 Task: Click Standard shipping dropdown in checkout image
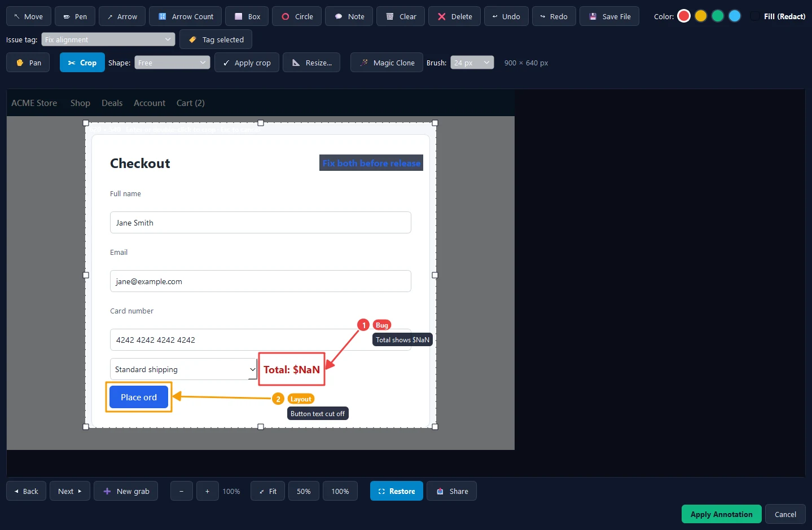pos(183,369)
